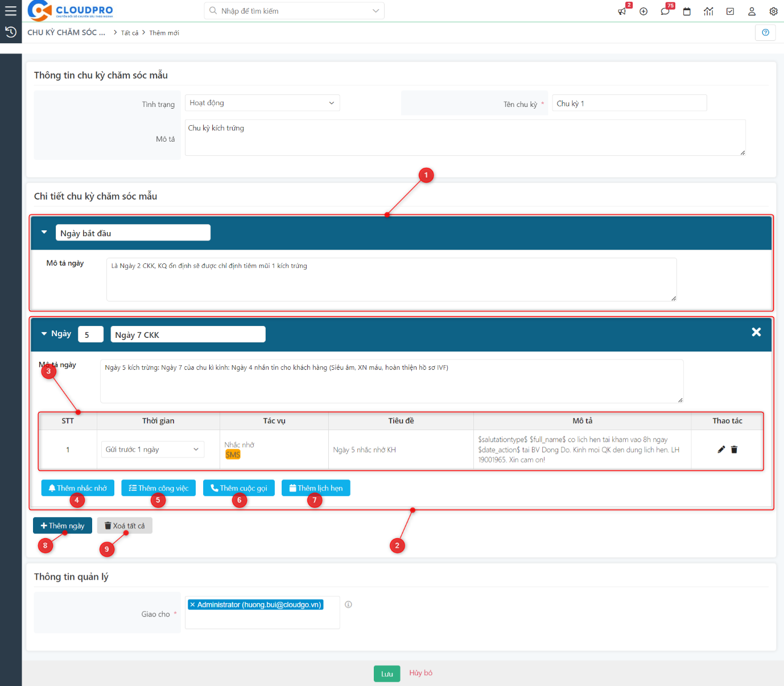The width and height of the screenshot is (784, 686).
Task: Click the Nhắc nhở text in task cell
Action: [x=240, y=445]
